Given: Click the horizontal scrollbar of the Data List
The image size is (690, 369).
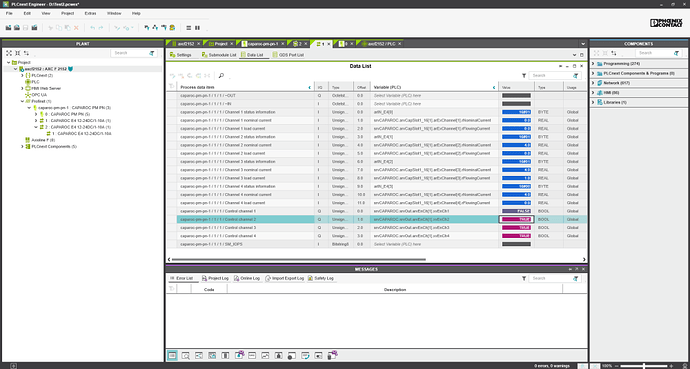Looking at the screenshot, I should click(x=298, y=259).
